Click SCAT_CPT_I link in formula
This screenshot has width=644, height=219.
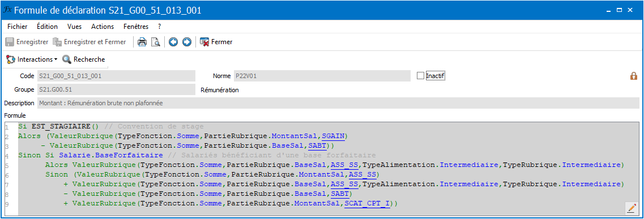click(367, 203)
